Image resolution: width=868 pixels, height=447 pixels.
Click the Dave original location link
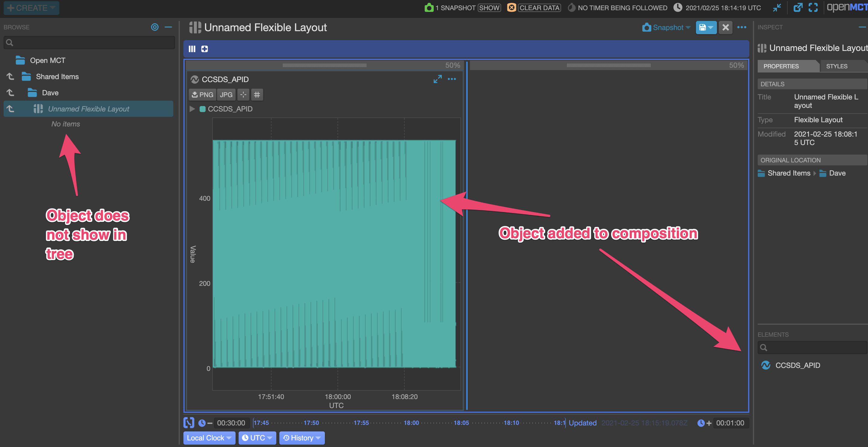[832, 173]
